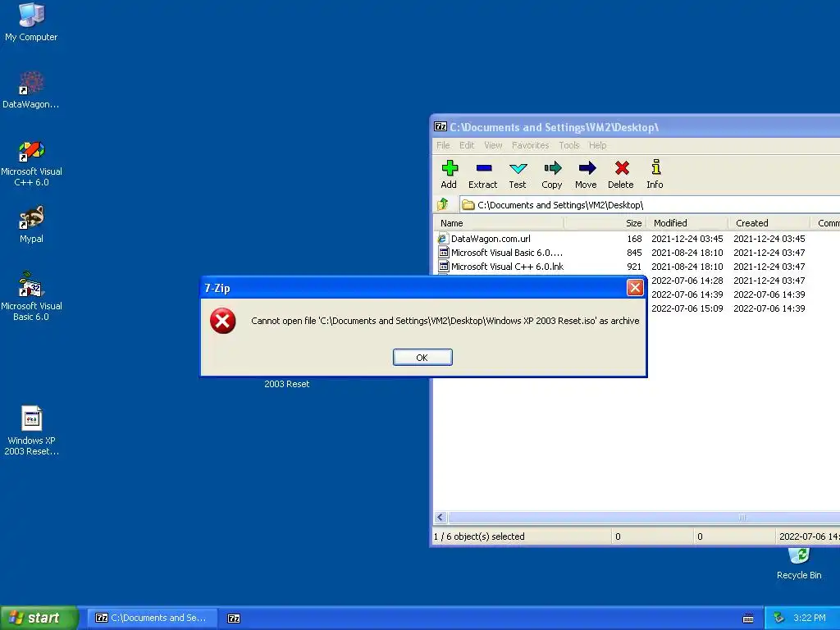Sort by the Modified column header
Screen dimensions: 840x630
click(687, 223)
